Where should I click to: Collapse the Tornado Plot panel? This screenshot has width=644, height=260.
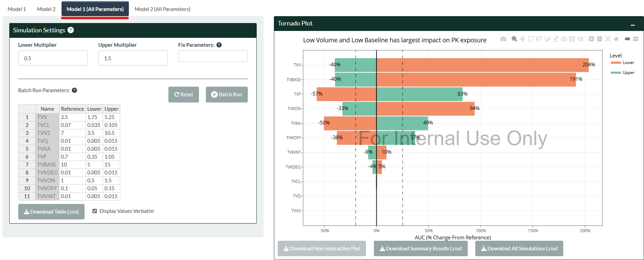coord(633,25)
